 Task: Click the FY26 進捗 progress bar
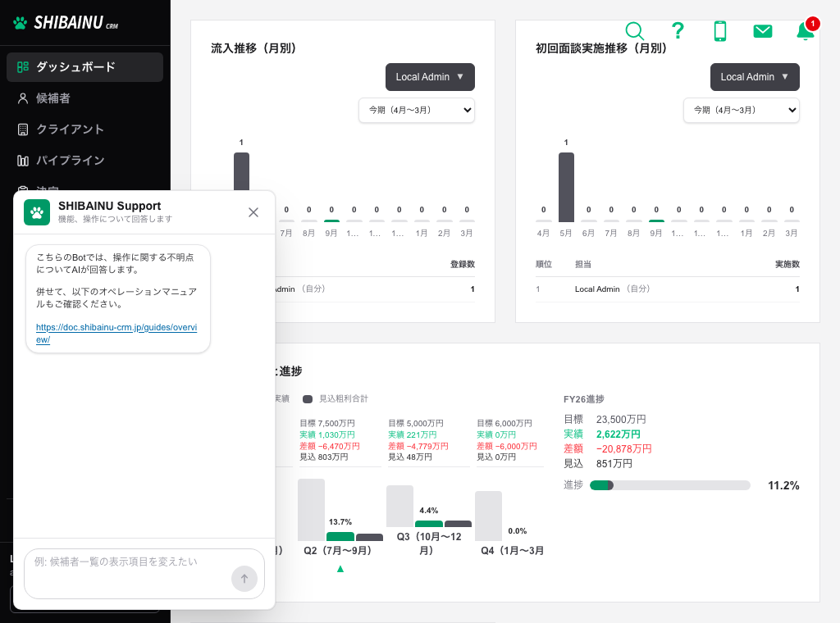[x=669, y=485]
